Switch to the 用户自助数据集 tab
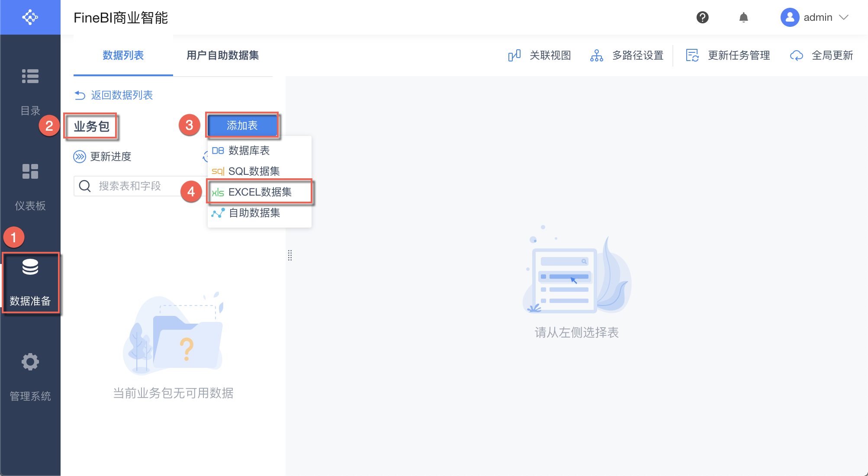 [222, 55]
